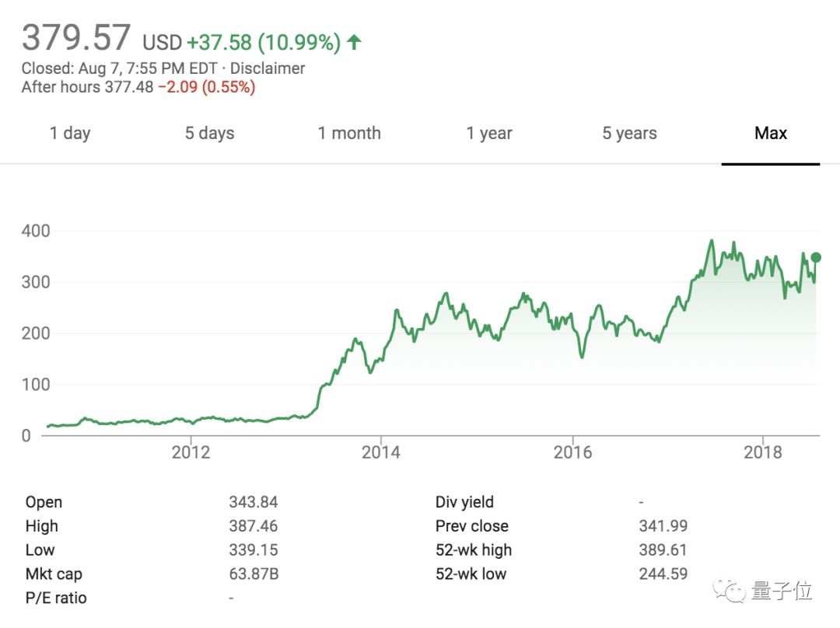Switch to the 1 day tab
The width and height of the screenshot is (840, 628).
70,134
